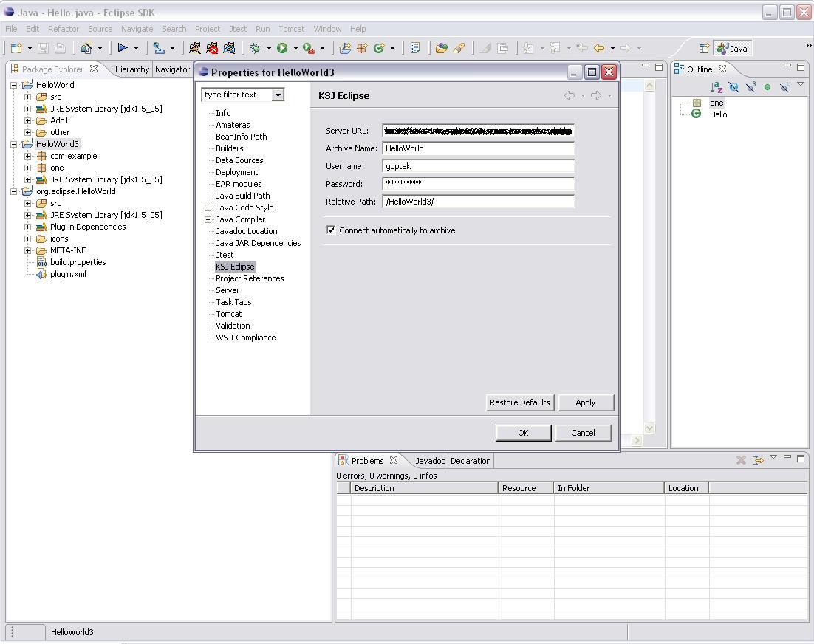Screen dimensions: 814x644
Task: Close the Problems view tab
Action: coord(394,460)
